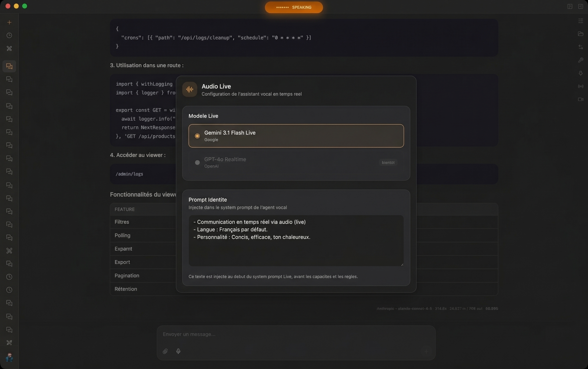Click the 'Langue : Français par défaut' line
Image resolution: width=588 pixels, height=369 pixels.
point(230,229)
